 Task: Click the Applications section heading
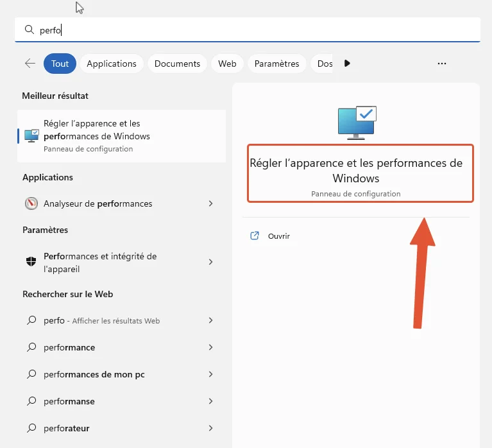tap(47, 177)
